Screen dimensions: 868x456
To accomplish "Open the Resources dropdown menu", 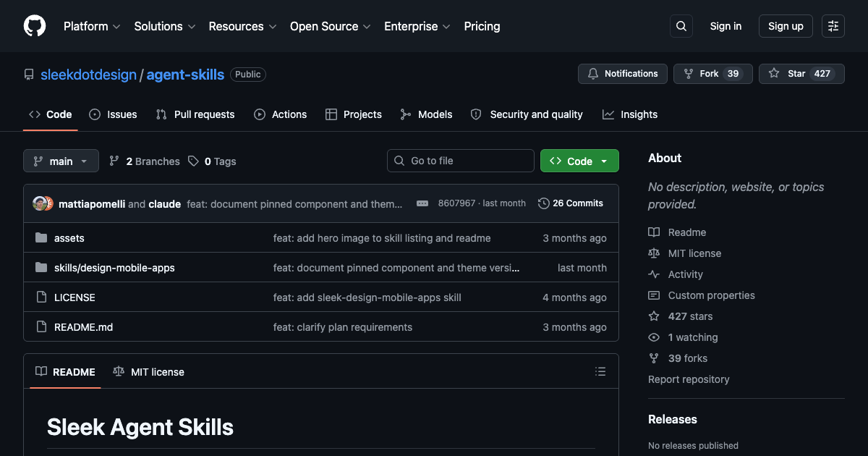I will pyautogui.click(x=242, y=26).
